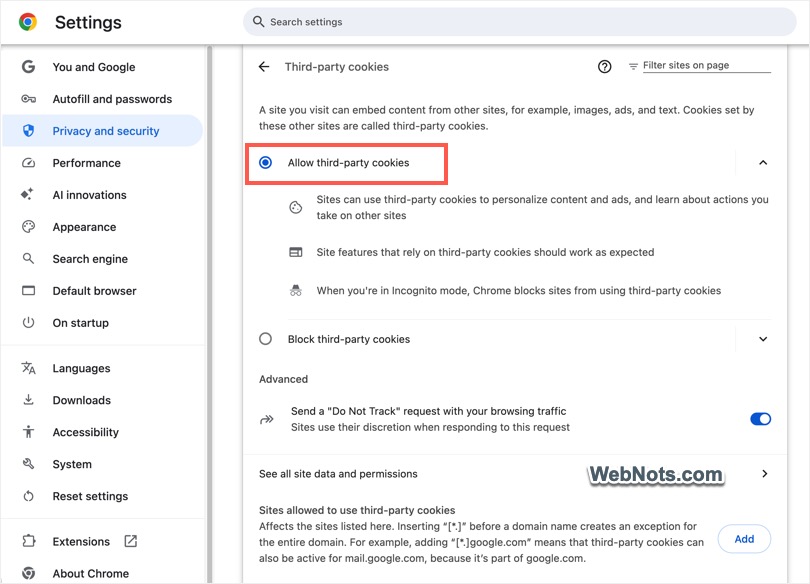The width and height of the screenshot is (810, 584).
Task: Click the Third-party cookies page heading
Action: [337, 67]
